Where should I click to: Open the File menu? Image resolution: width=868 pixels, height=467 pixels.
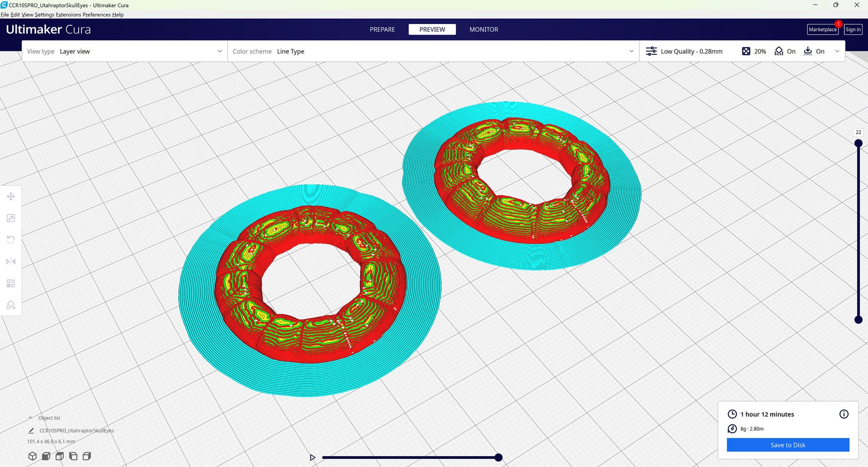[x=5, y=15]
